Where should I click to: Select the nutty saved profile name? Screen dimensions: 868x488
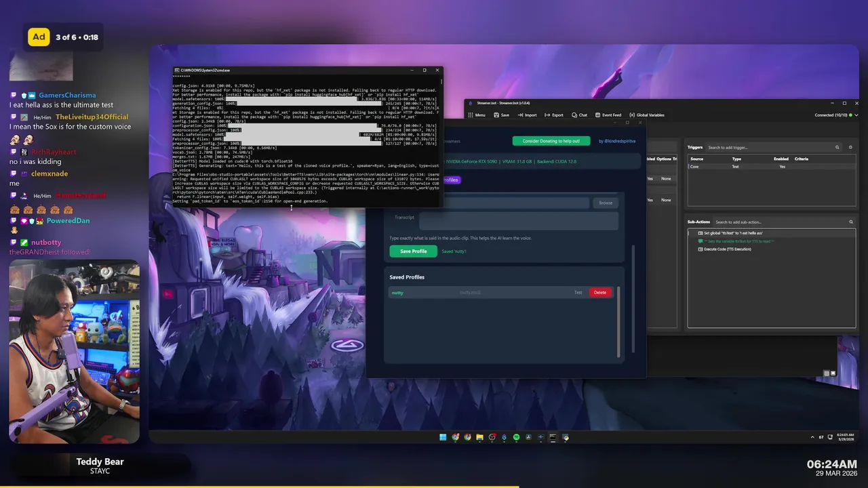(x=397, y=292)
